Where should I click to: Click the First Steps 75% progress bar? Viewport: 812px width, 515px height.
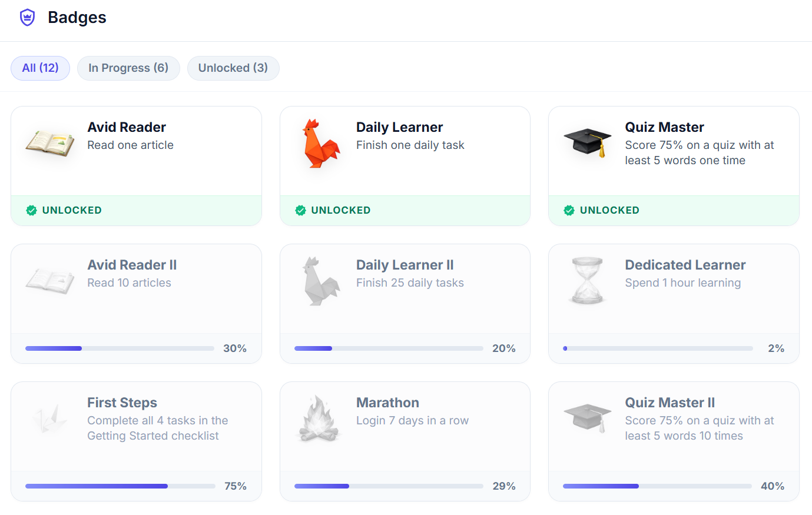point(120,486)
